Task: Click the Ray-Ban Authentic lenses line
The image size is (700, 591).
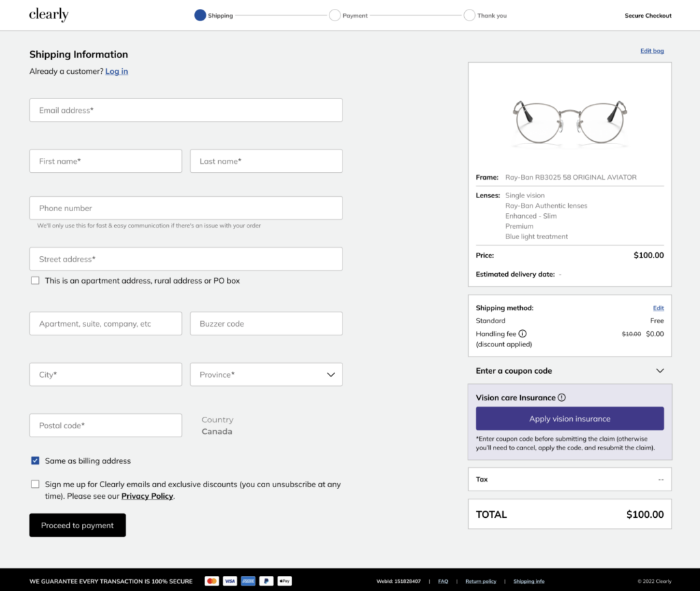Action: (546, 206)
